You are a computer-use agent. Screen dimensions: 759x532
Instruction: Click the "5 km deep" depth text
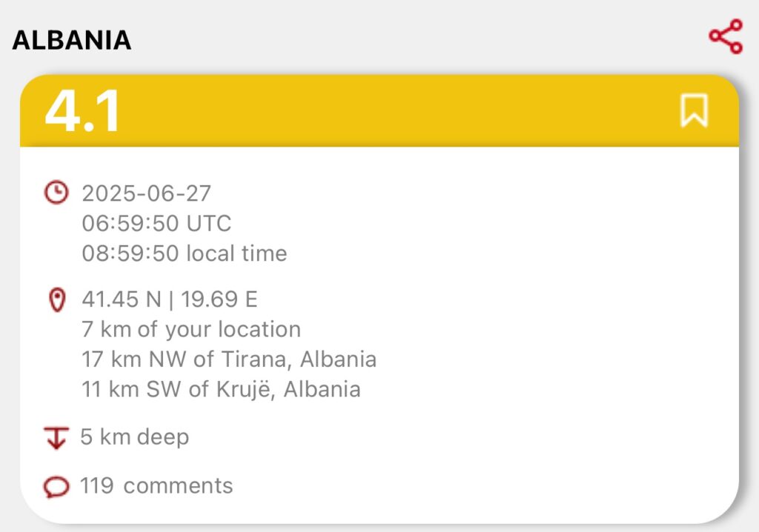[135, 437]
